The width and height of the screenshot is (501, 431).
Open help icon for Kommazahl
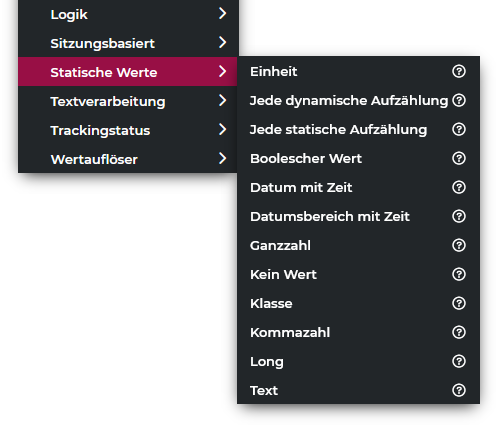pos(459,332)
